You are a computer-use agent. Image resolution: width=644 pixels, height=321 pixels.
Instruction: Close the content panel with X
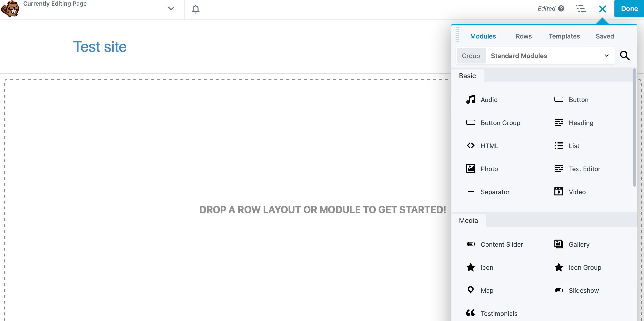[x=602, y=9]
